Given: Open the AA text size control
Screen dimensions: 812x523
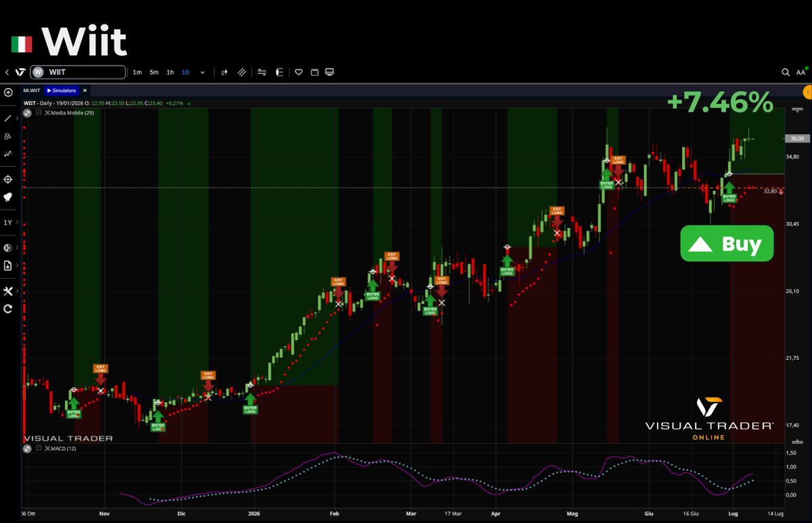Looking at the screenshot, I should pos(801,72).
